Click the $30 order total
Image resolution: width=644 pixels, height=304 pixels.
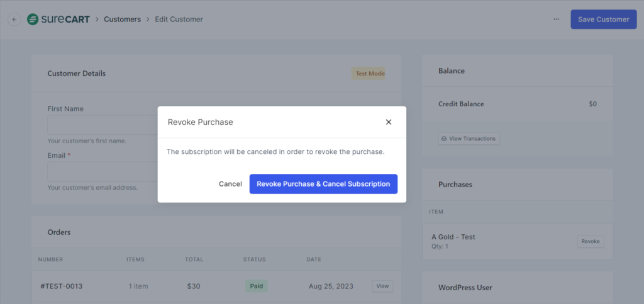(194, 286)
